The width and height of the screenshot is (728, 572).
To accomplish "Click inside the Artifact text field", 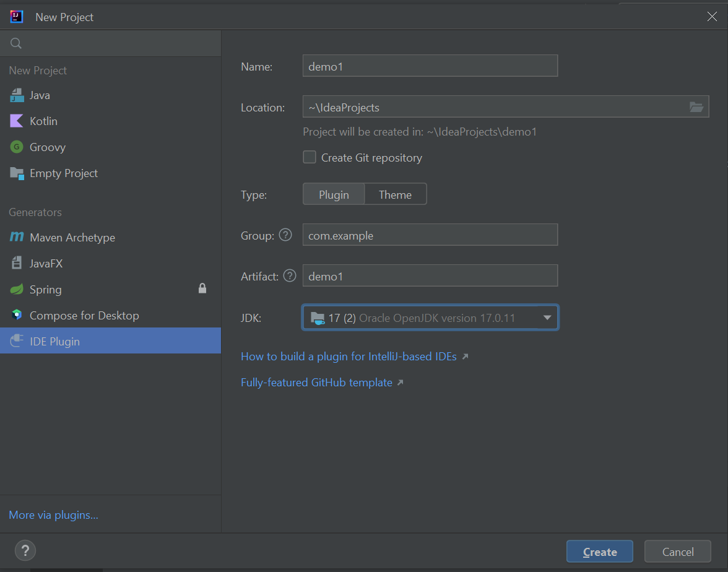I will [x=430, y=276].
